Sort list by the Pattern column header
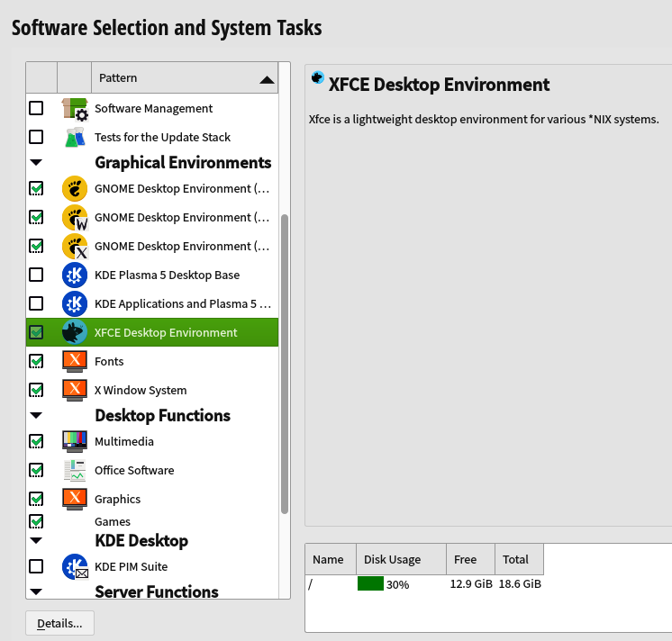The height and width of the screenshot is (641, 672). [185, 78]
